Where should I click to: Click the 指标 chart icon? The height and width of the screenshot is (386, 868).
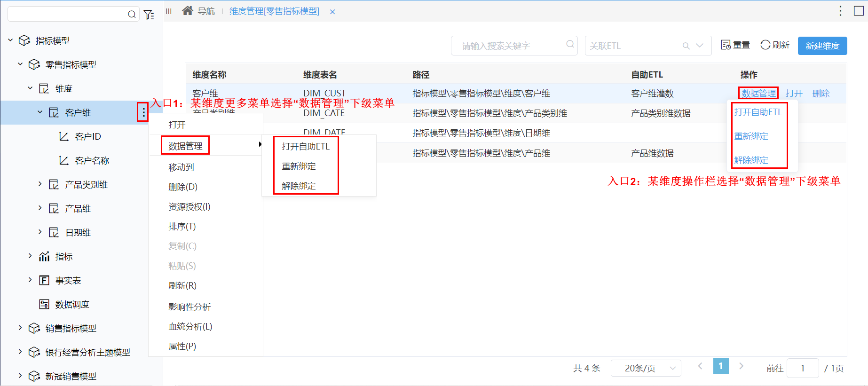[44, 257]
